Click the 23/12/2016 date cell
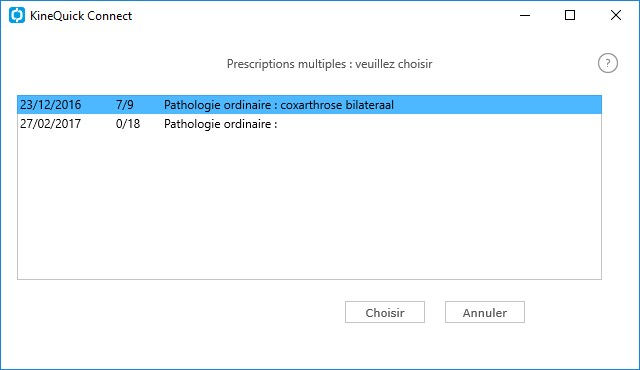Image resolution: width=640 pixels, height=370 pixels. click(x=51, y=105)
